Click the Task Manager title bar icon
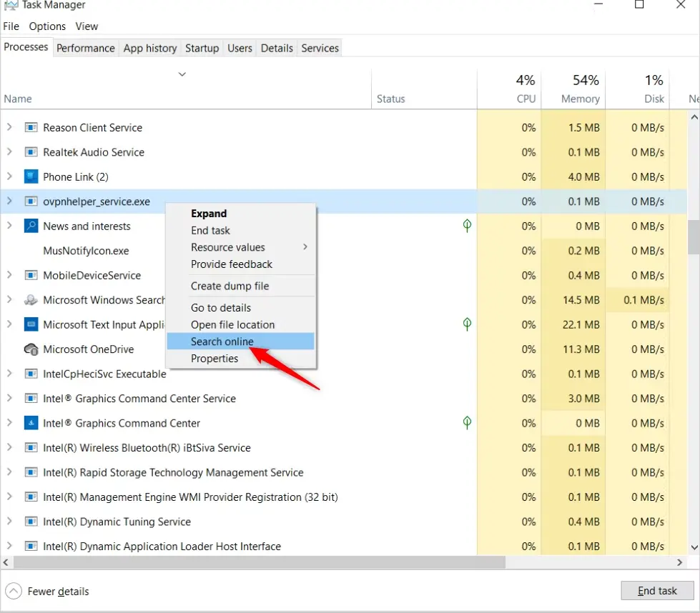 click(x=11, y=5)
